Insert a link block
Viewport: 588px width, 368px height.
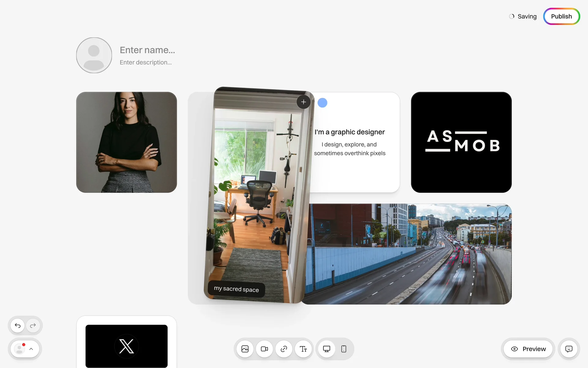tap(284, 349)
